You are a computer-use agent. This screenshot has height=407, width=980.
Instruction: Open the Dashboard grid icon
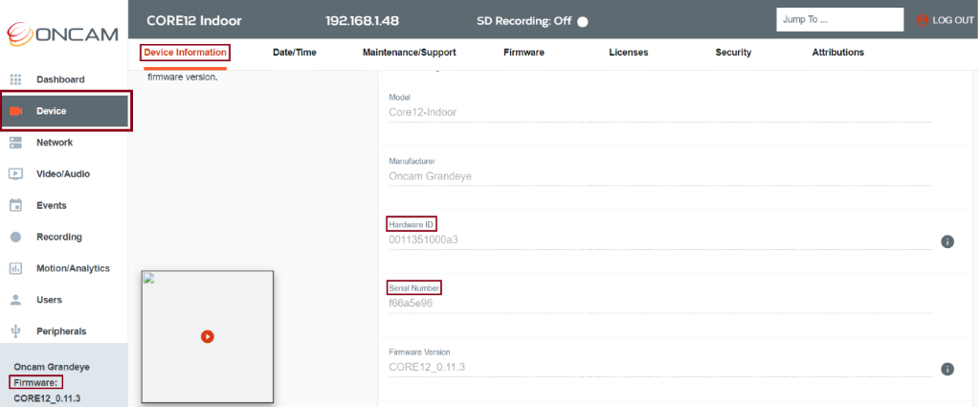(x=16, y=79)
